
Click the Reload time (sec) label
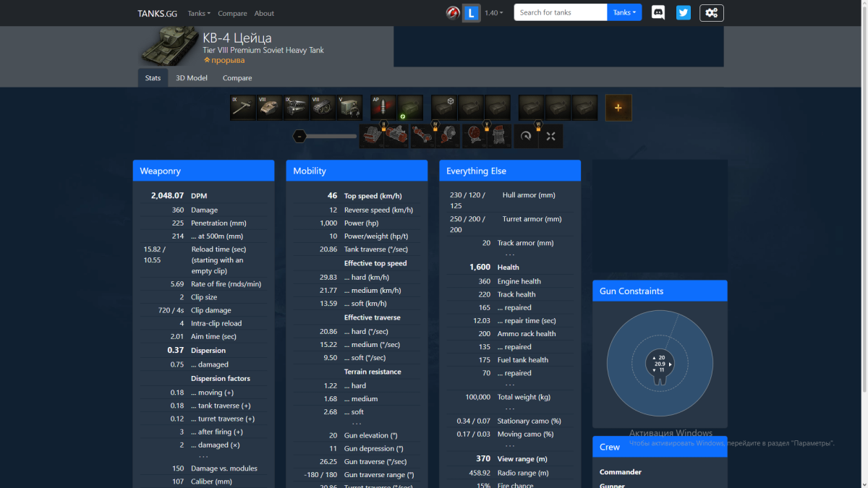[x=218, y=249]
